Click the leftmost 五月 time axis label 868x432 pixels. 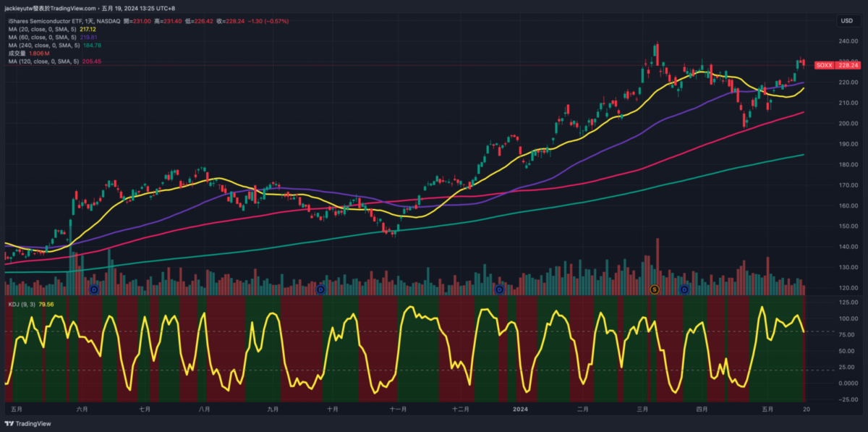pyautogui.click(x=17, y=409)
